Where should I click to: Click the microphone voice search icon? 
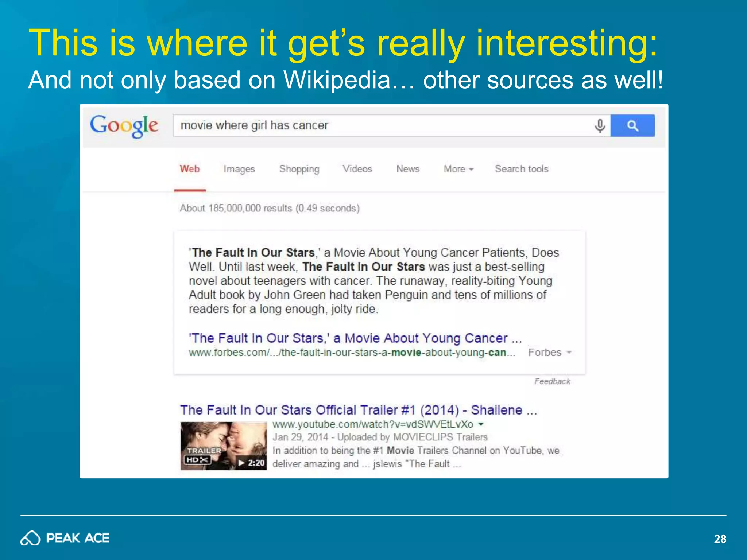tap(600, 126)
